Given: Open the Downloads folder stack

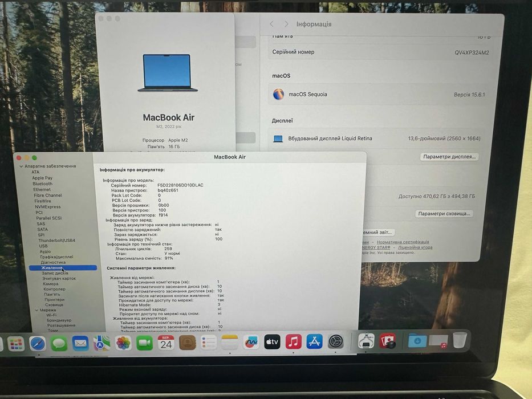Looking at the screenshot, I should (417, 341).
